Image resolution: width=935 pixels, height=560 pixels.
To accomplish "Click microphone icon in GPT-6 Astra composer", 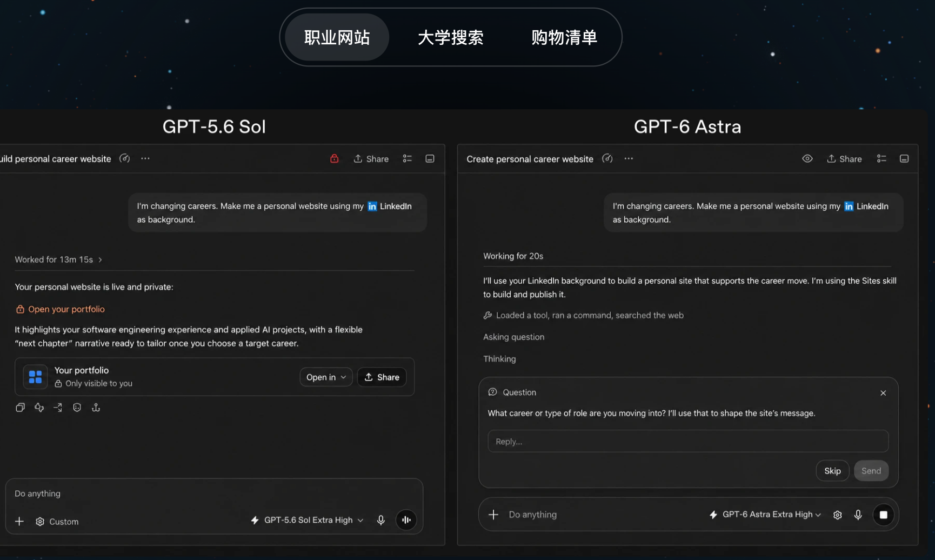I will coord(858,515).
